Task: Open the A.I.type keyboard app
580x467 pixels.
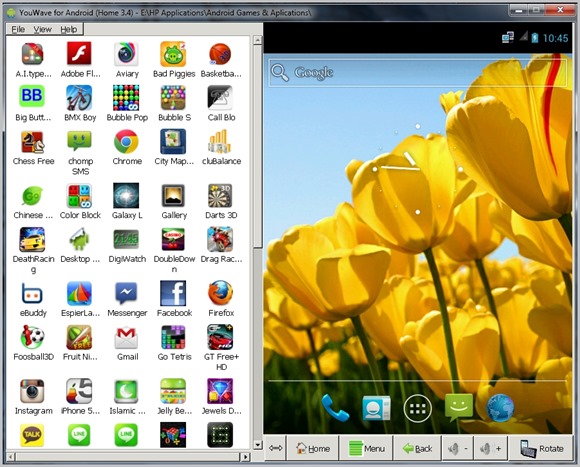Action: point(32,54)
